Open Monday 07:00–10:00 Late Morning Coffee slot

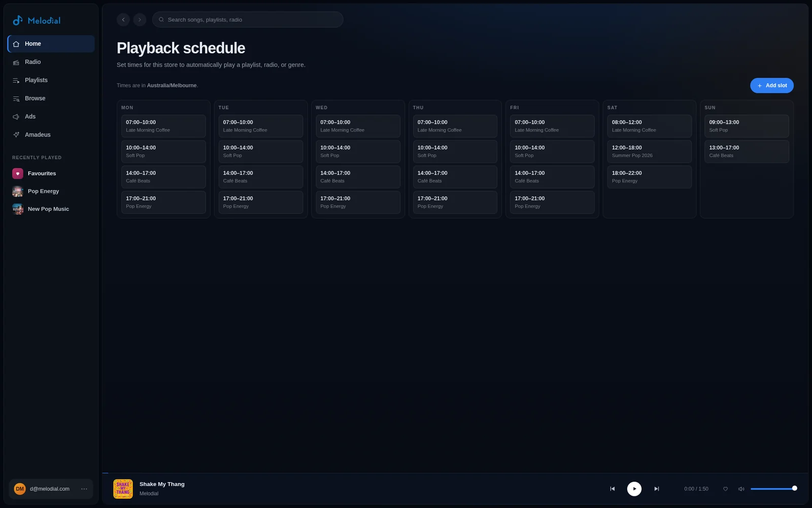[163, 126]
